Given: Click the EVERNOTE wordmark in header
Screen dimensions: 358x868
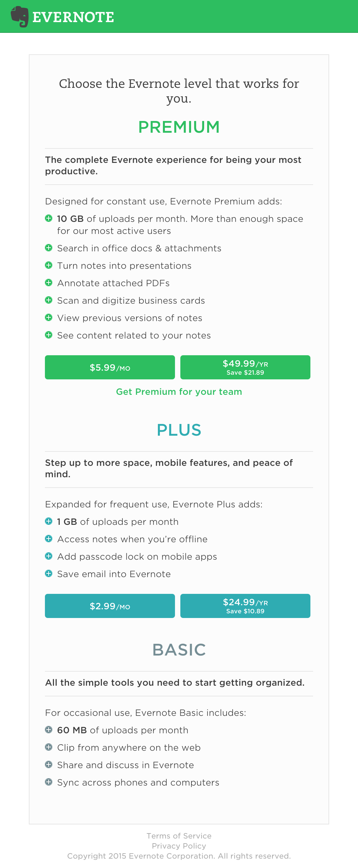Looking at the screenshot, I should (x=73, y=17).
